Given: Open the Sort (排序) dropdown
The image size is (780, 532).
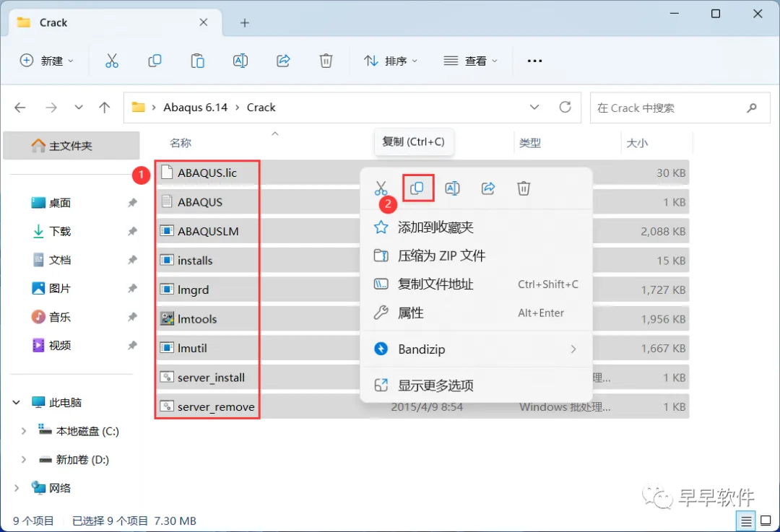Looking at the screenshot, I should click(x=391, y=61).
